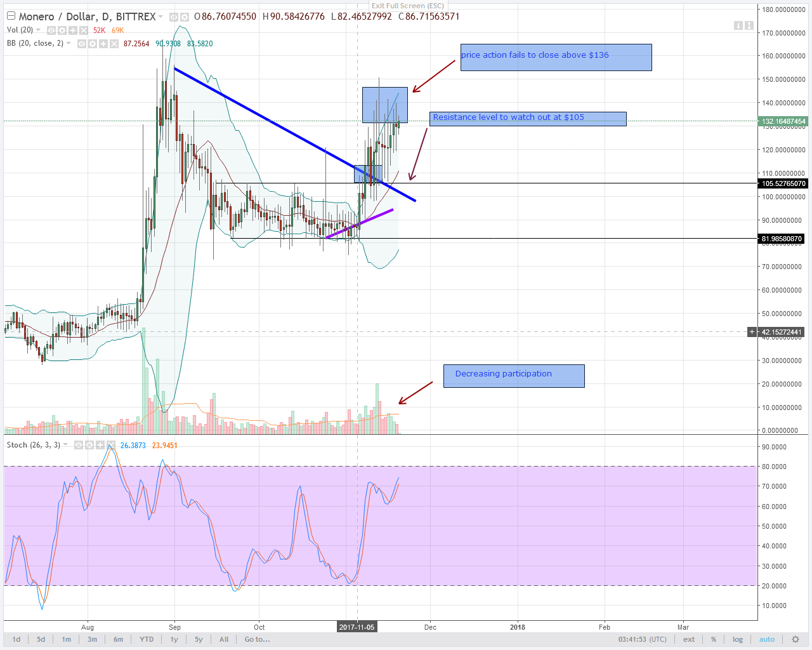Viewport: 812px width, 650px height.
Task: Click Stoch %D value 23.9451
Action: [x=165, y=446]
